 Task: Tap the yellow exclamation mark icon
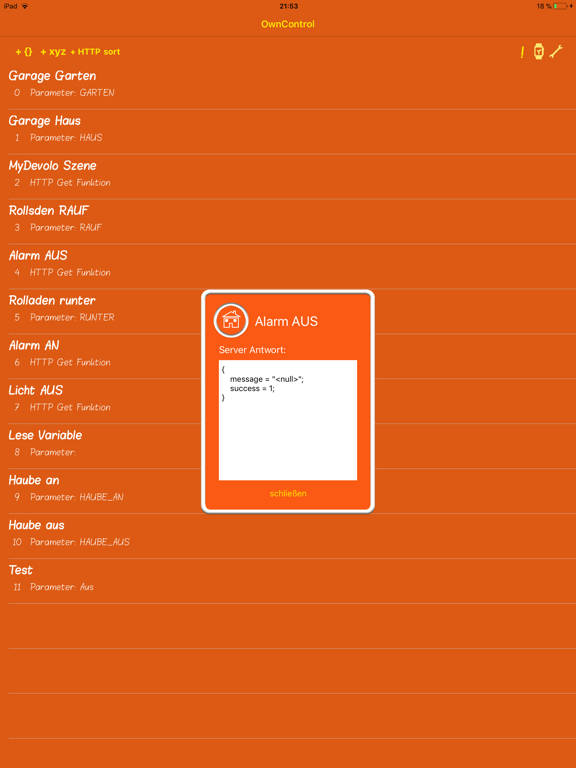522,52
